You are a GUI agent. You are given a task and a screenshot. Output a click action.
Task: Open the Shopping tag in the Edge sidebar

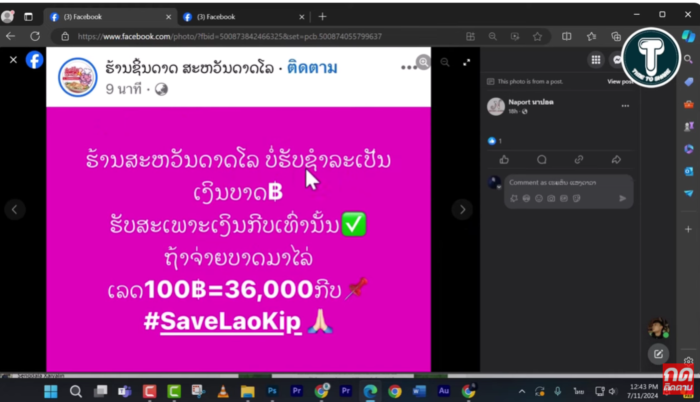coord(688,82)
